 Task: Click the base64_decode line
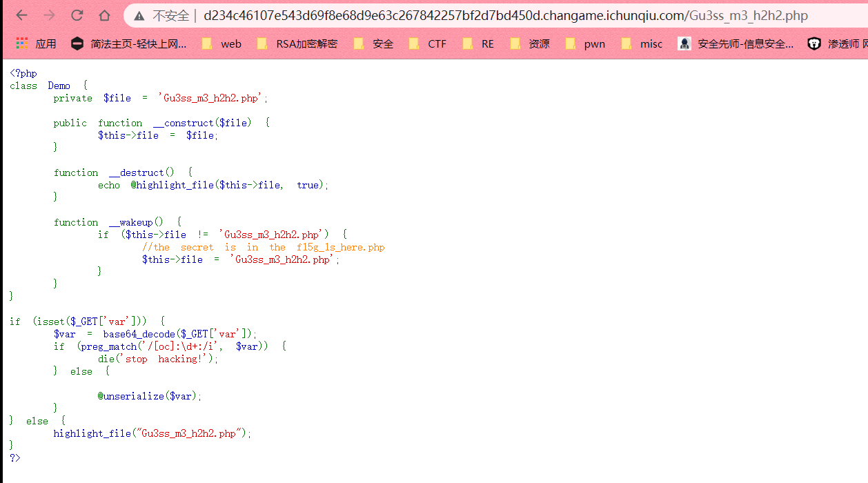click(155, 334)
